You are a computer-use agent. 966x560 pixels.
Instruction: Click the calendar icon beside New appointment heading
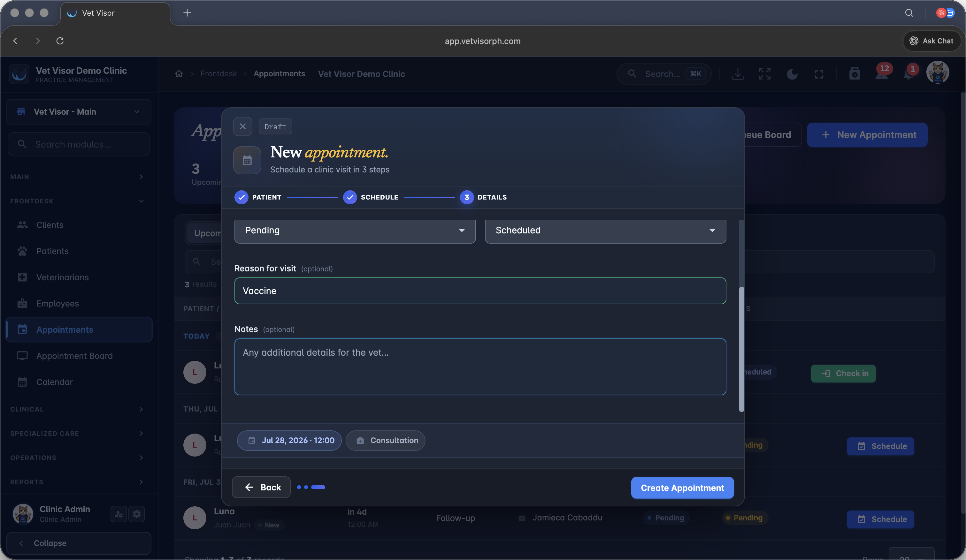coord(247,161)
